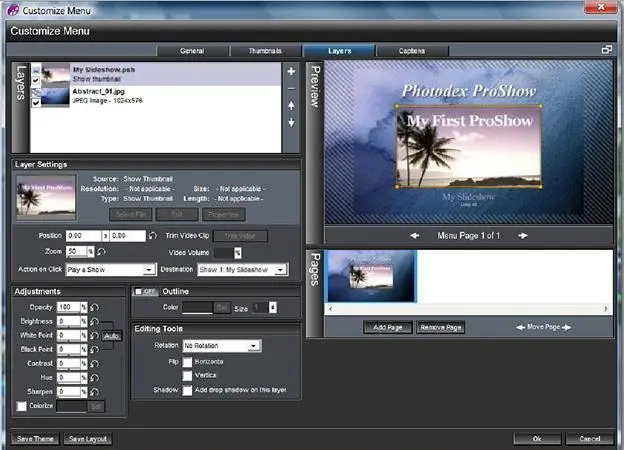The height and width of the screenshot is (450, 624).
Task: Go to the next menu page arrow
Action: click(x=523, y=236)
